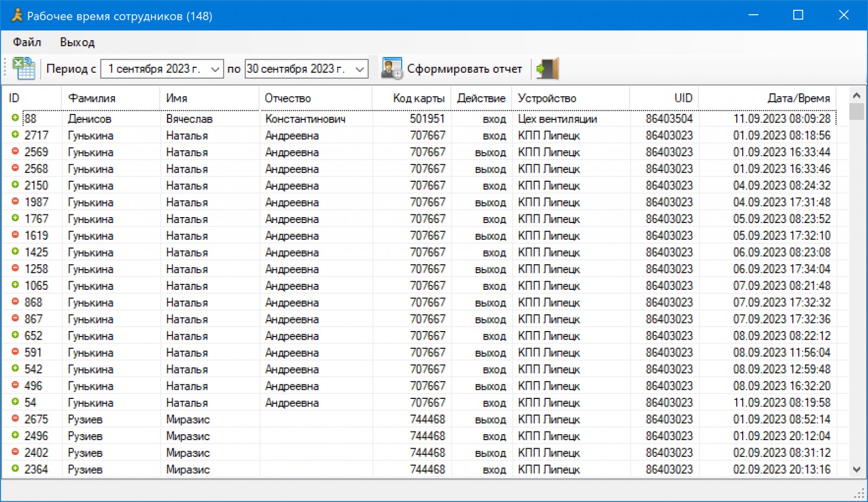The height and width of the screenshot is (502, 868).
Task: Open the period start date dropdown arrow
Action: point(215,69)
